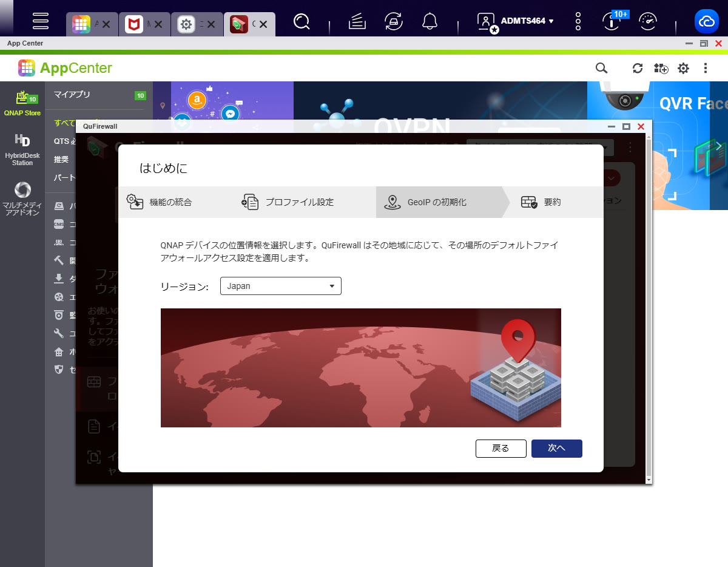Close the QuFirewall window
728x567 pixels.
(x=641, y=126)
